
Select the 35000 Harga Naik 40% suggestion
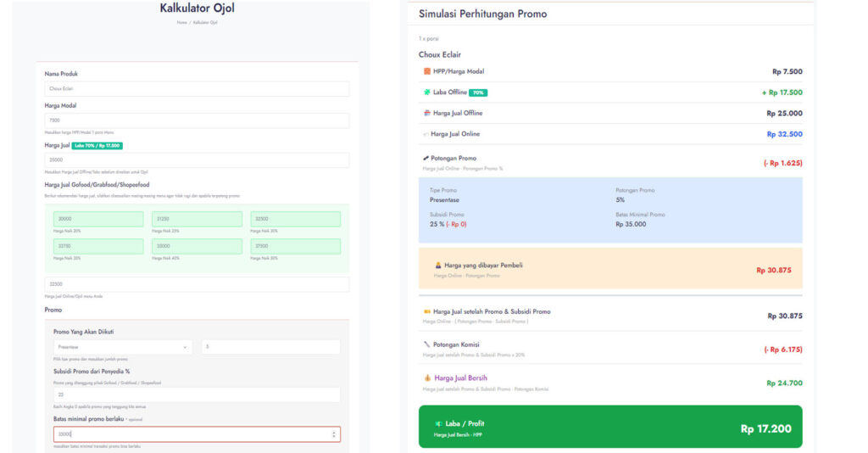coord(197,246)
